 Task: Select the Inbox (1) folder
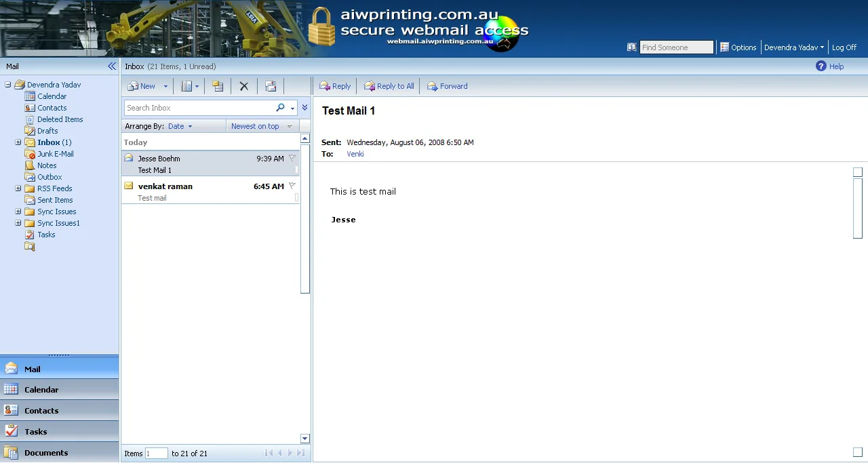coord(54,142)
